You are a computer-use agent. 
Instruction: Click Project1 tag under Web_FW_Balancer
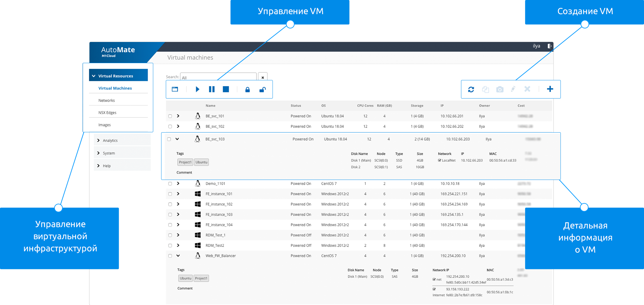201,278
